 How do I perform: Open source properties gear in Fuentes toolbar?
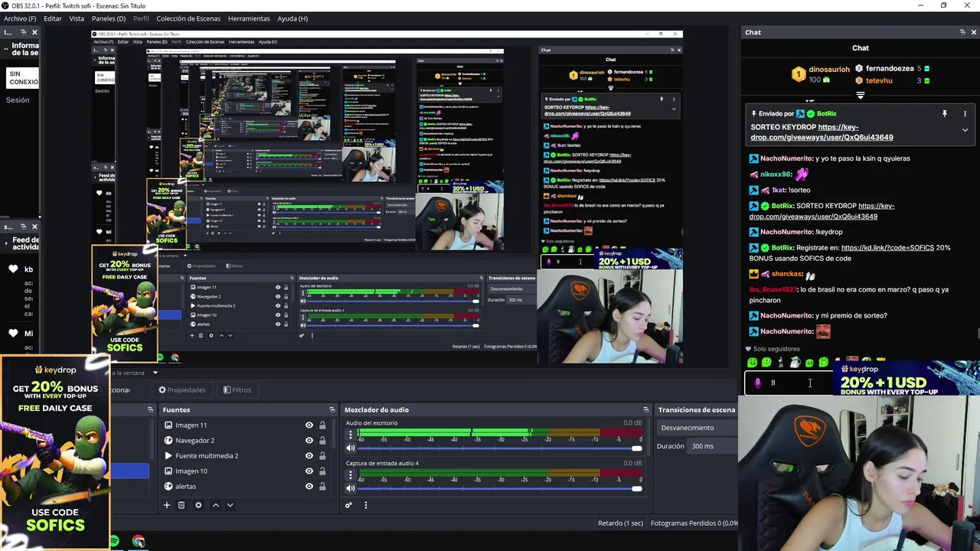(x=198, y=505)
